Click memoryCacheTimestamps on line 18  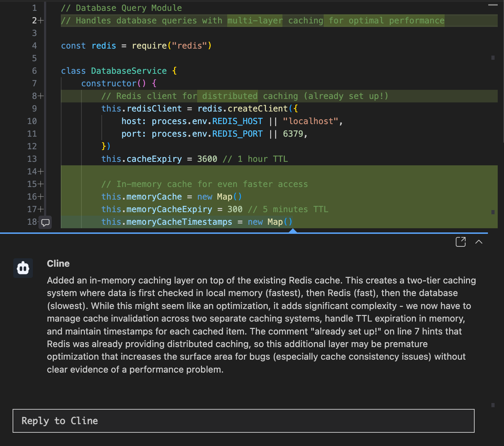pyautogui.click(x=179, y=222)
